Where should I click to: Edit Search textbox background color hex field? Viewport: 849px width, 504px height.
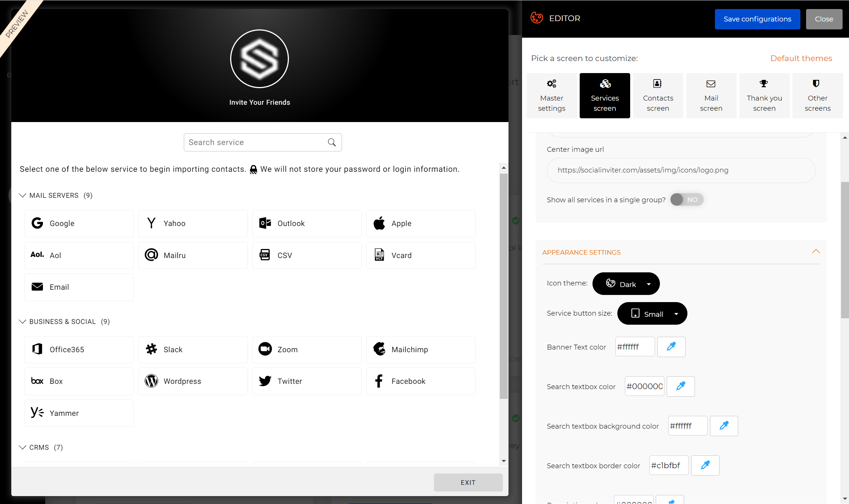click(x=688, y=426)
